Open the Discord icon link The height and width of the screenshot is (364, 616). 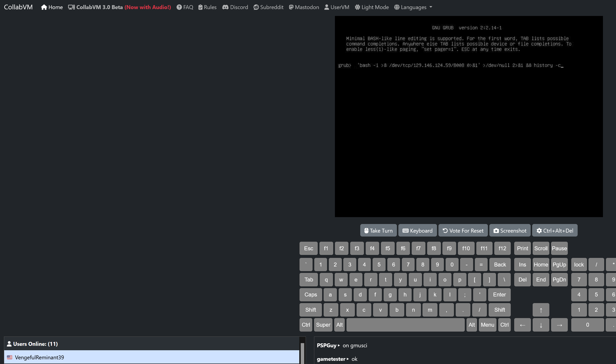click(x=225, y=7)
